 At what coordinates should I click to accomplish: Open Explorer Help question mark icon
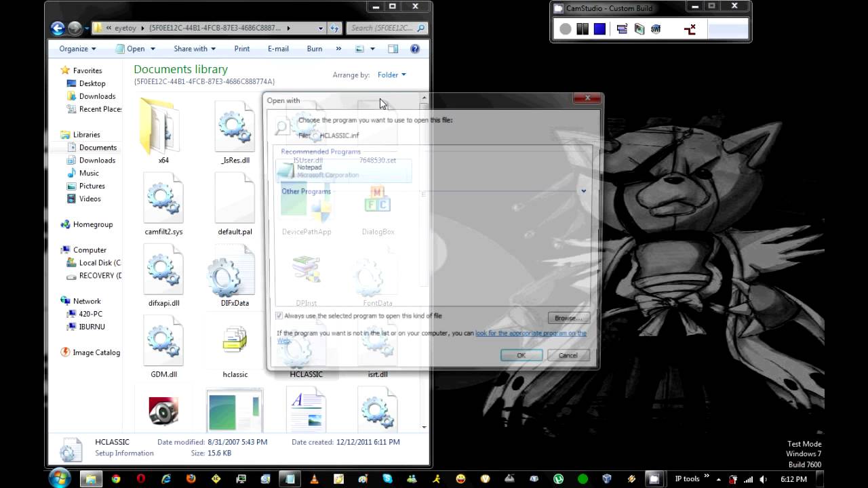click(x=415, y=49)
